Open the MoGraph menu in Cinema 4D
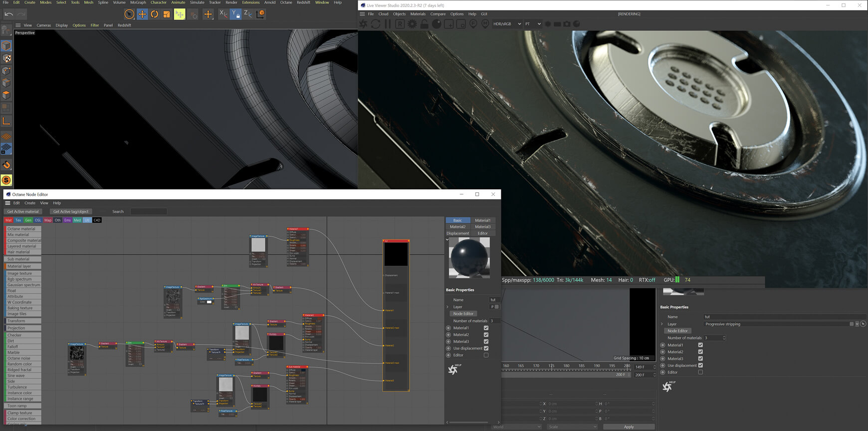Image resolution: width=868 pixels, height=431 pixels. click(138, 2)
